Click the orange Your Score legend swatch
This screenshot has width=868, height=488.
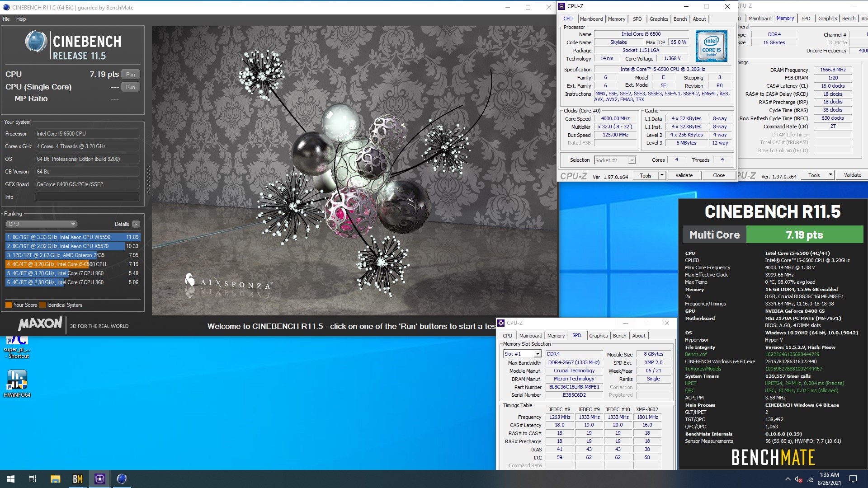9,305
